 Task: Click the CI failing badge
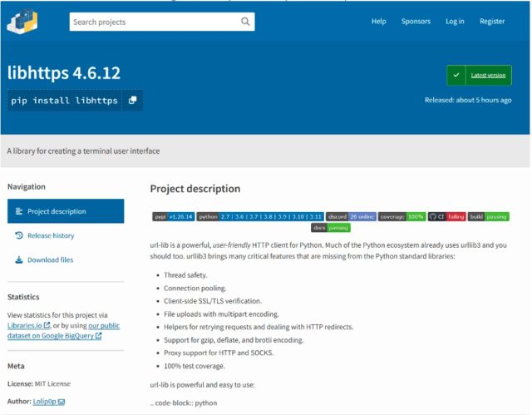point(447,216)
